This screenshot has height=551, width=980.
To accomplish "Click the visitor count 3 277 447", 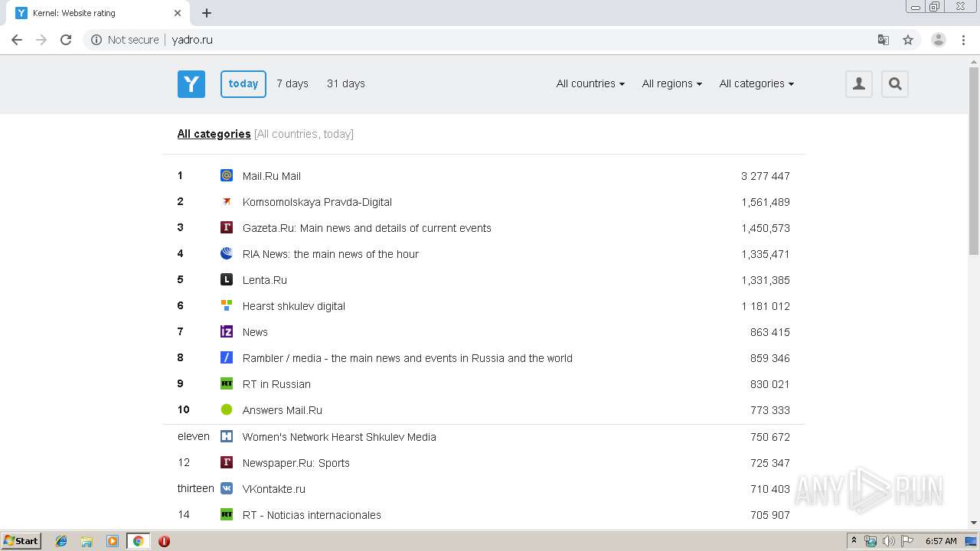I will point(766,176).
